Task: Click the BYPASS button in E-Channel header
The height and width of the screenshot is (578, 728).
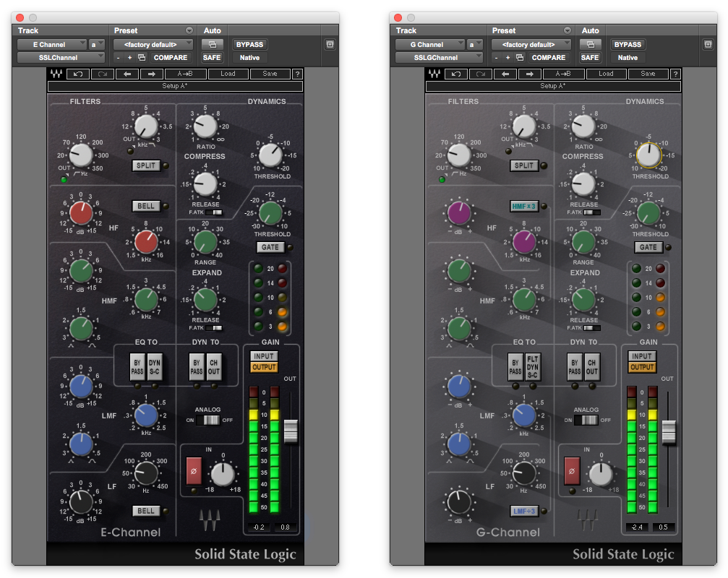Action: 249,45
